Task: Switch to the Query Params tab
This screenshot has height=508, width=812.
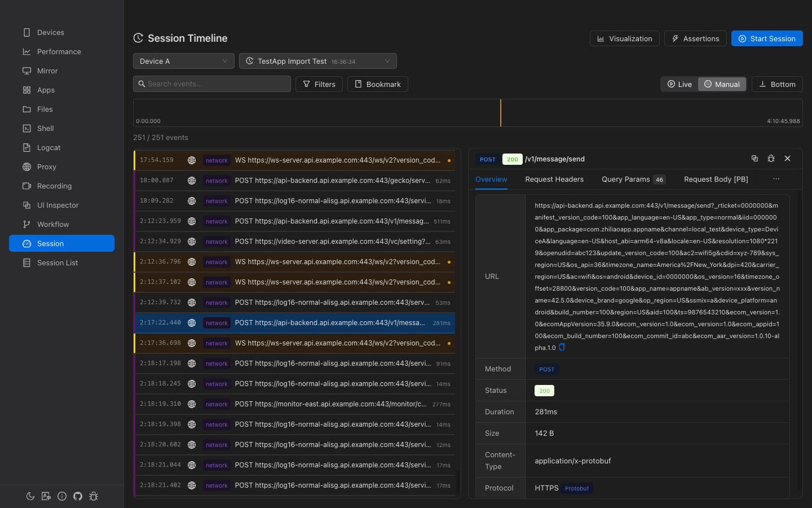Action: (626, 179)
